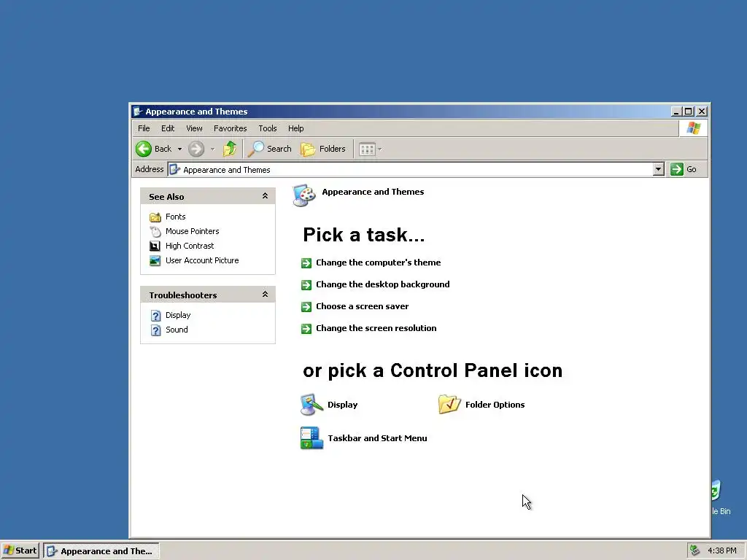Open the Edit menu
The image size is (747, 560).
(168, 128)
